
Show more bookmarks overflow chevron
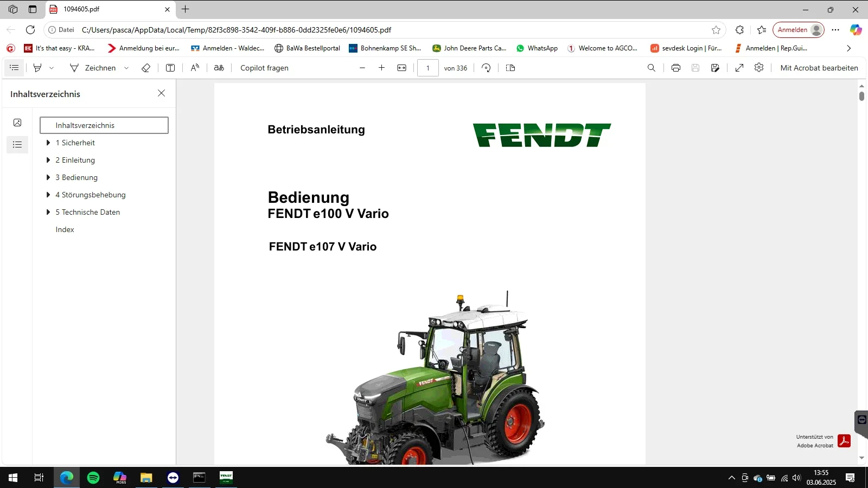(849, 48)
